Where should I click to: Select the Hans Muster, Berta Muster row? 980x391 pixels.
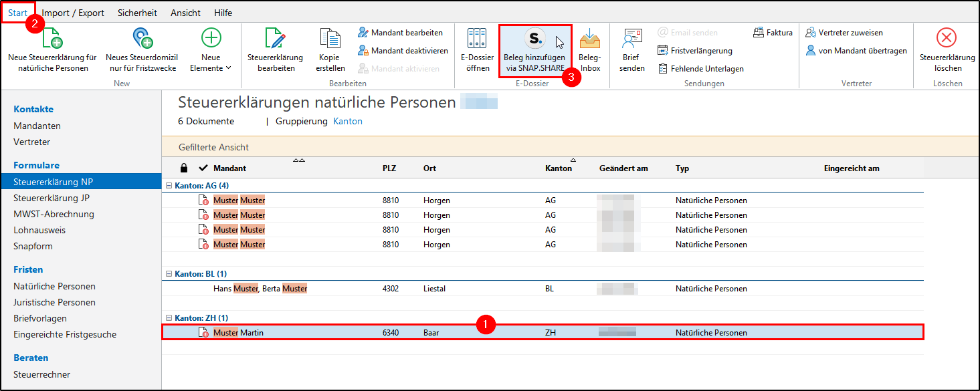(x=260, y=289)
